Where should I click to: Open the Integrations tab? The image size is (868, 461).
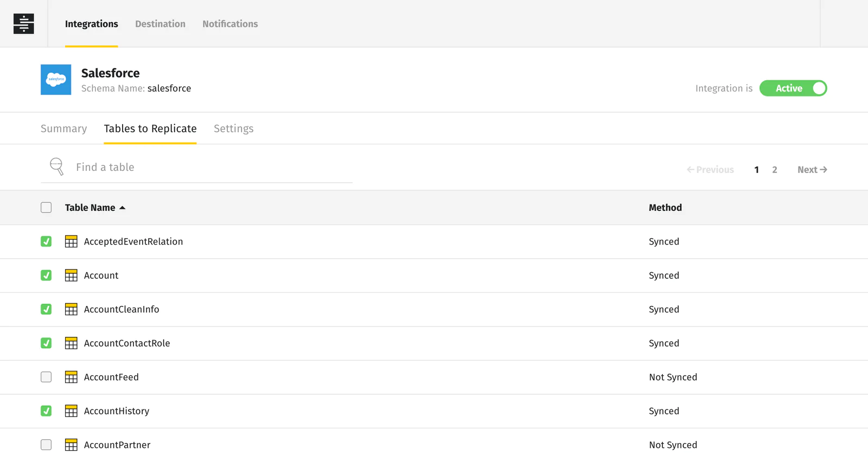(x=91, y=24)
